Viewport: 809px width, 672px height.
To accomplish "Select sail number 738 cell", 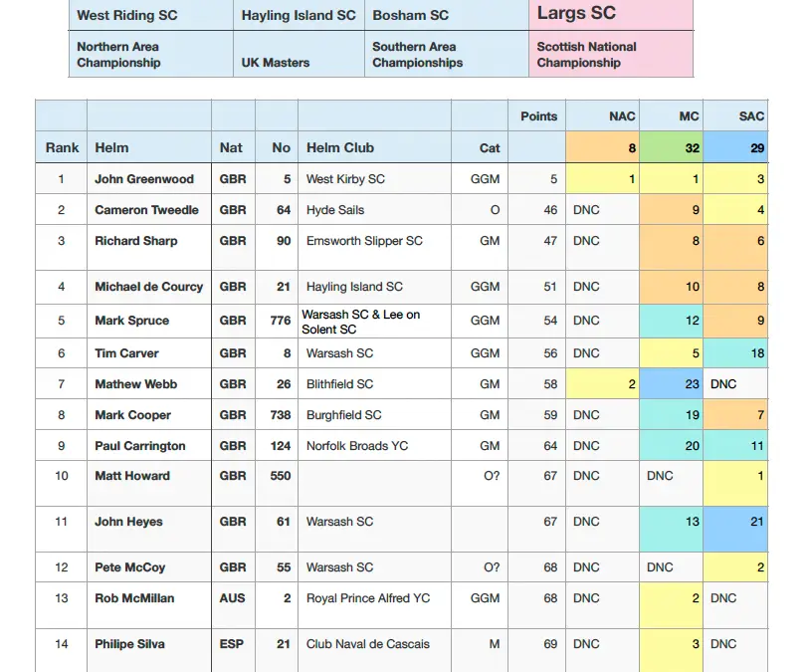I will (277, 414).
